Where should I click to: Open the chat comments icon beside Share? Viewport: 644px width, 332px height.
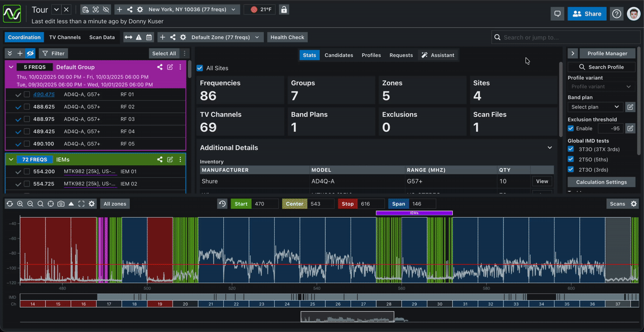pos(557,14)
